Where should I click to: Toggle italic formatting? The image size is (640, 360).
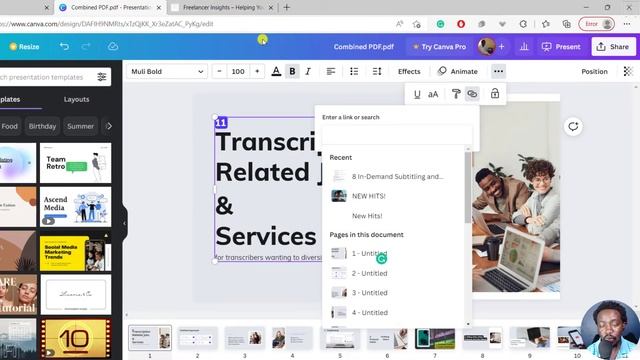coord(308,71)
